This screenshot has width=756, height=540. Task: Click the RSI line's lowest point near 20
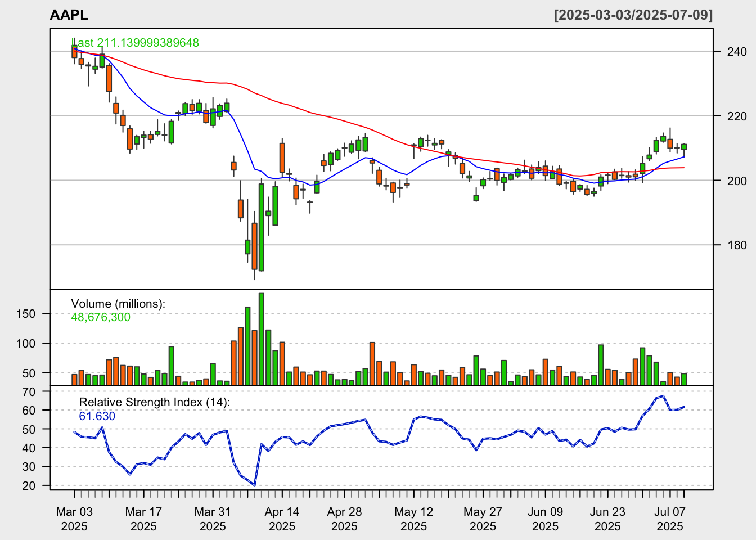click(x=255, y=485)
